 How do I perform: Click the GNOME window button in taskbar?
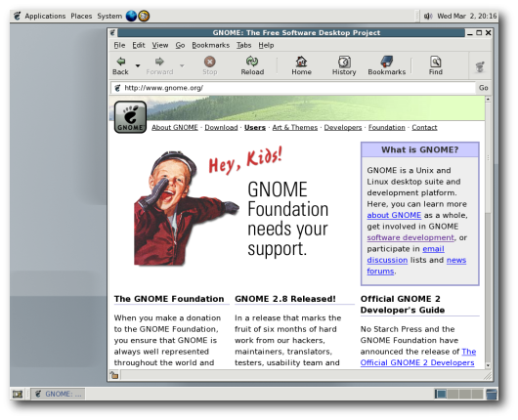[x=58, y=394]
